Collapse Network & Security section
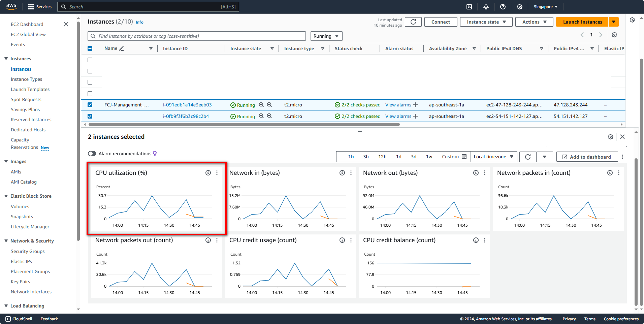 click(6, 241)
